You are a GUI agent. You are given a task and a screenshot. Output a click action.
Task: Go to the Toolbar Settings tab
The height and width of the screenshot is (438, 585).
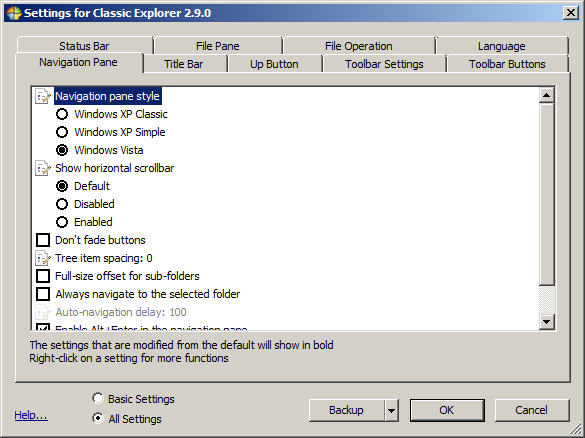click(385, 64)
